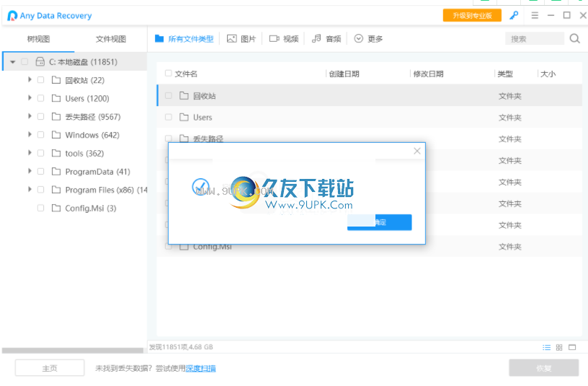Tick the ProgramData (41) tree checkbox
This screenshot has height=386, width=588.
41,172
